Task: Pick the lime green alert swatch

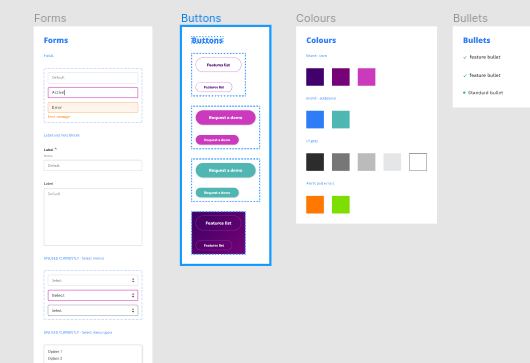Action: (x=341, y=205)
